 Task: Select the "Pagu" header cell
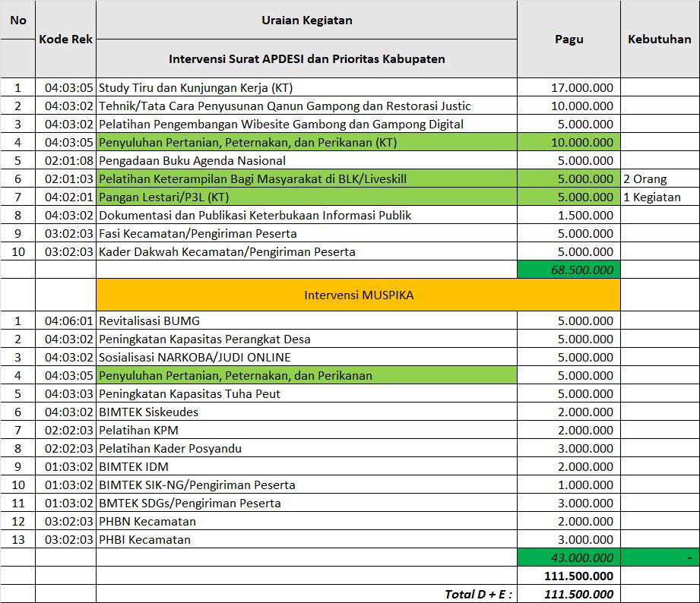click(x=569, y=39)
